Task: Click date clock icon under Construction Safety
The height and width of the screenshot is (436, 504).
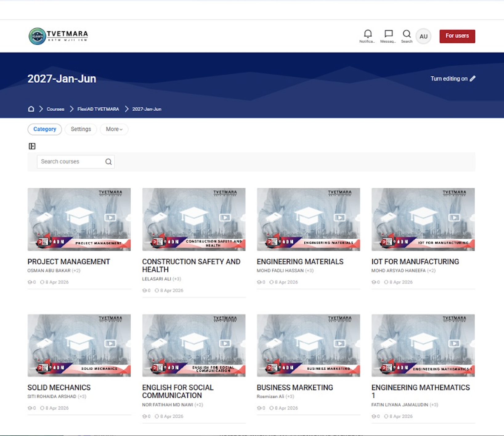Action: coord(157,290)
